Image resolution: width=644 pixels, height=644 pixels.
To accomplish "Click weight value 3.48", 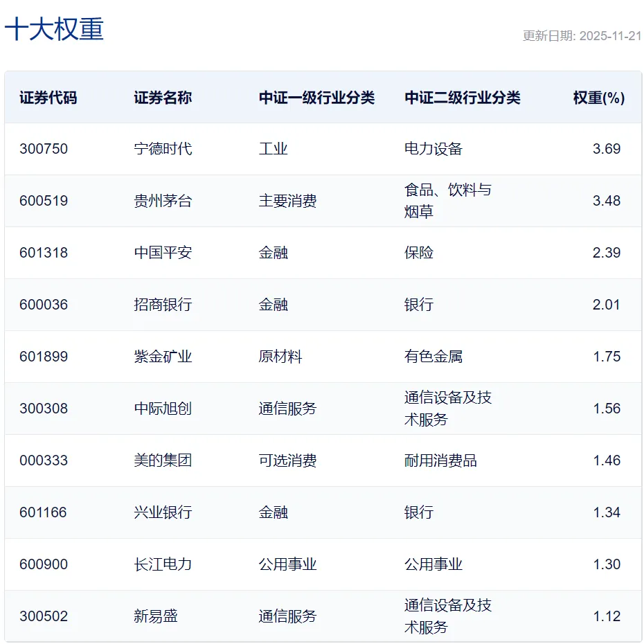I will point(606,201).
